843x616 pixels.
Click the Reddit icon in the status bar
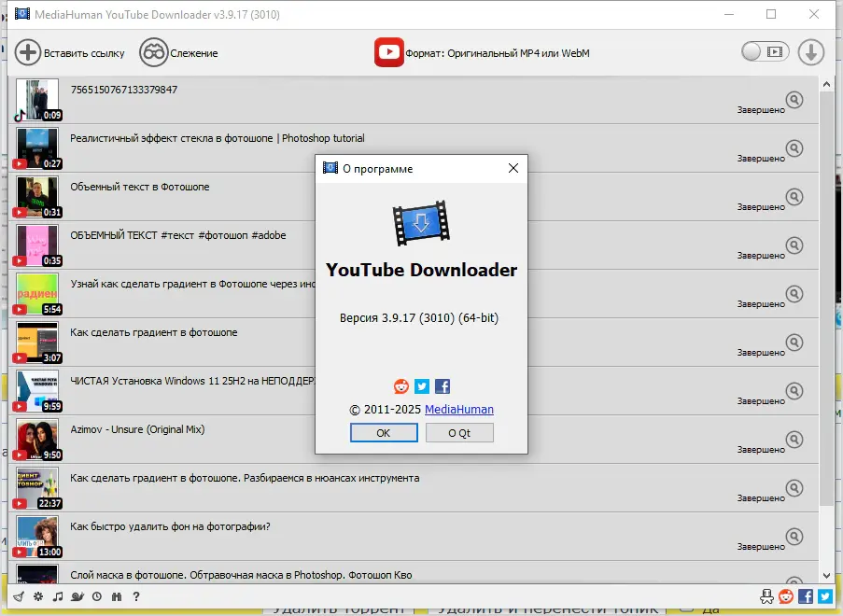[x=786, y=596]
